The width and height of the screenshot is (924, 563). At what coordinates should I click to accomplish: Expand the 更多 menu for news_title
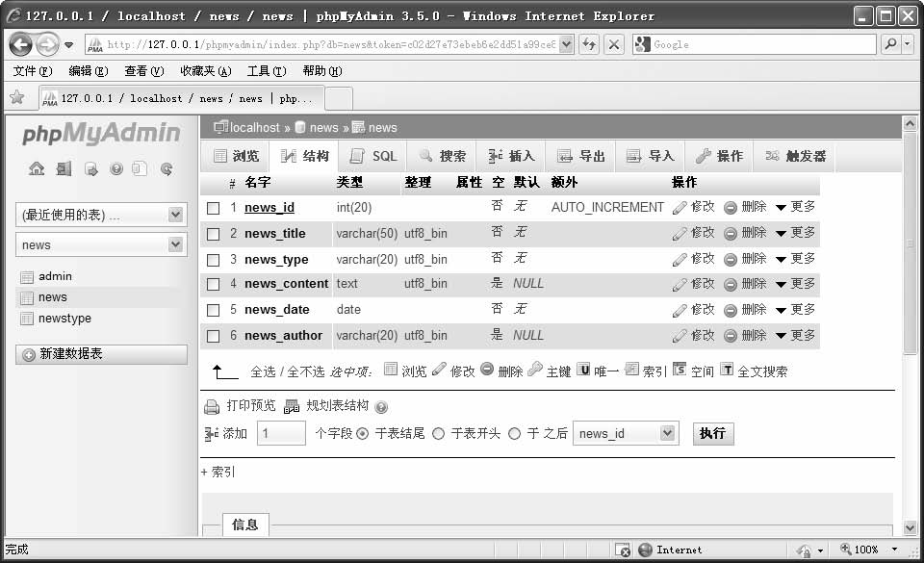click(796, 233)
